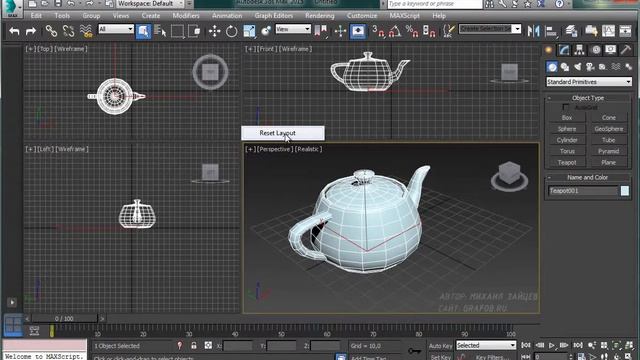The height and width of the screenshot is (360, 640).
Task: Activate the Select and Link tool
Action: (x=51, y=31)
